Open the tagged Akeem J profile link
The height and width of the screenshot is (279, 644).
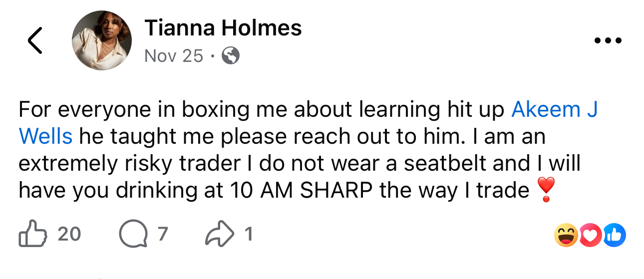tap(554, 109)
